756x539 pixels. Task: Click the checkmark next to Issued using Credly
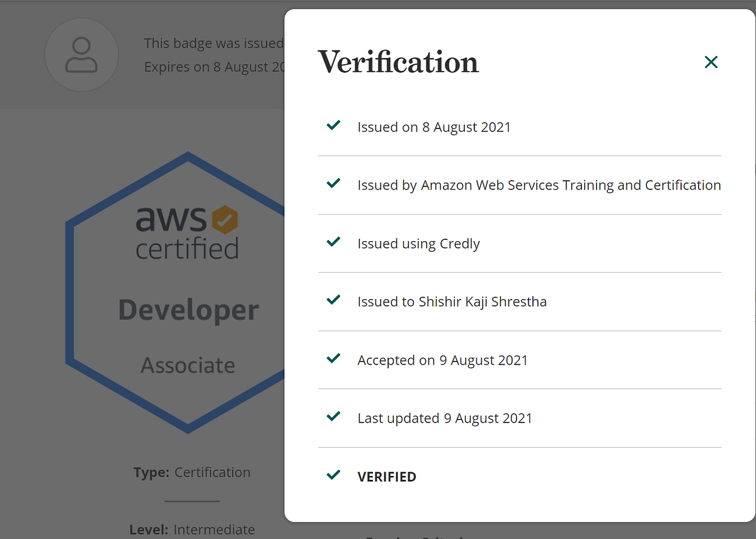click(334, 242)
